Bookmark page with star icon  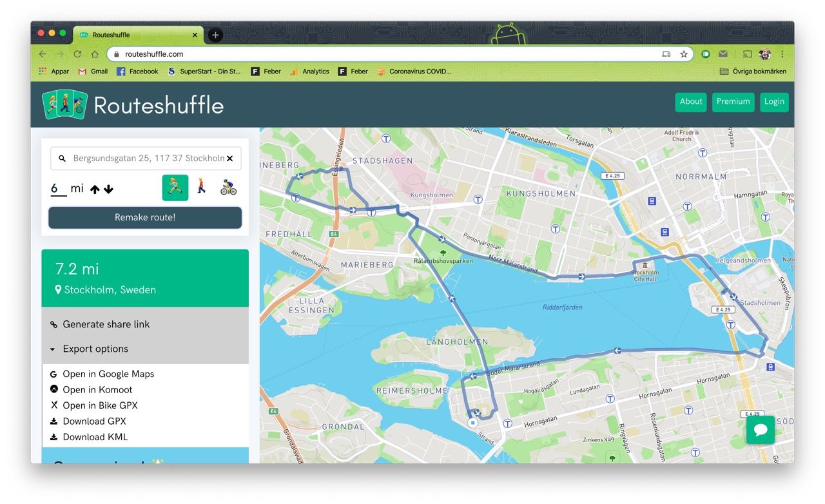tap(684, 54)
